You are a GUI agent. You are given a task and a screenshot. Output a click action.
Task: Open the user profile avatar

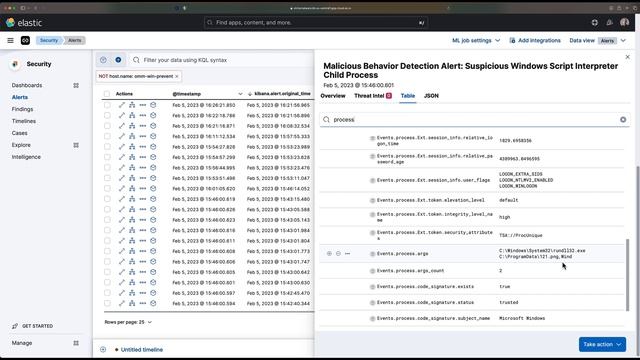[624, 22]
